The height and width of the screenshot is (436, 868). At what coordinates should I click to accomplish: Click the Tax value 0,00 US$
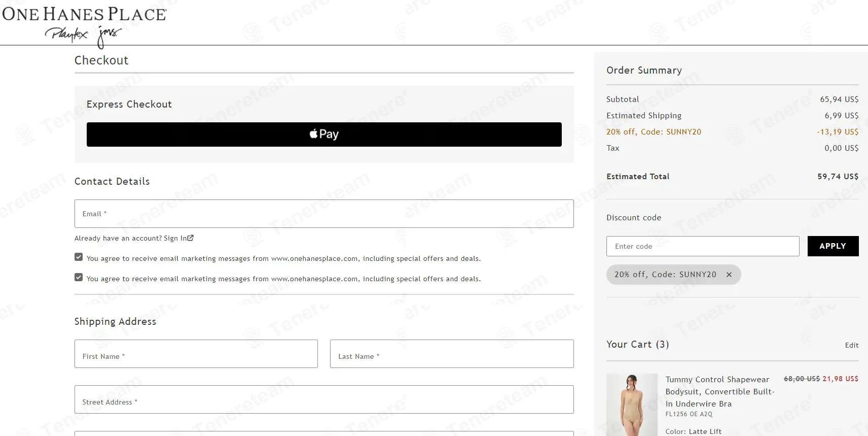click(842, 148)
